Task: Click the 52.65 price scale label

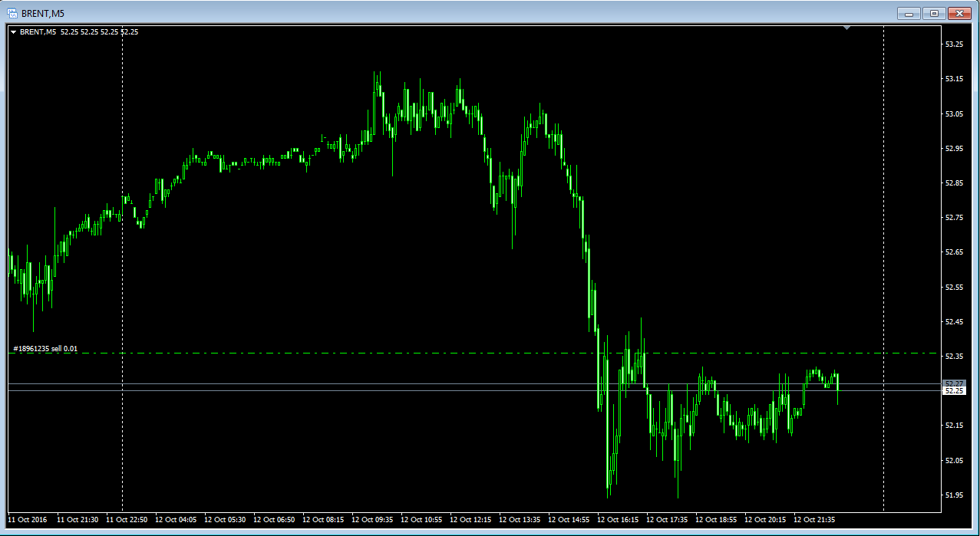Action: [954, 252]
